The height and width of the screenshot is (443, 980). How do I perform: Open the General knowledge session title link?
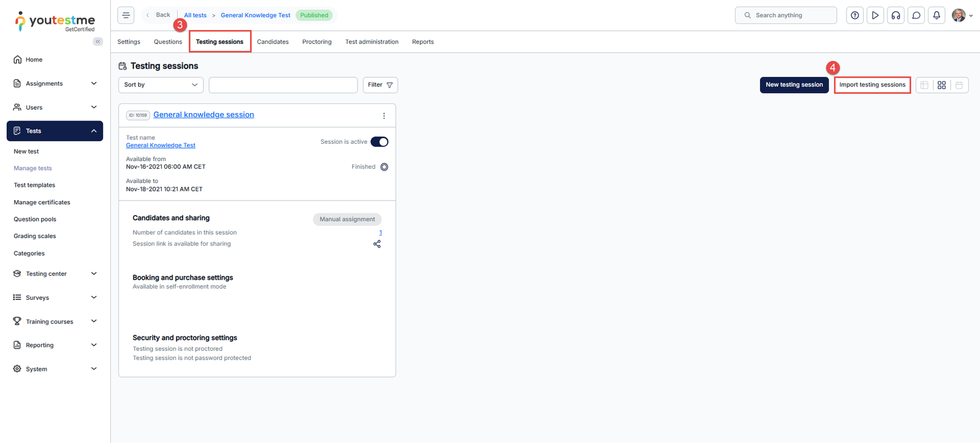pos(203,115)
